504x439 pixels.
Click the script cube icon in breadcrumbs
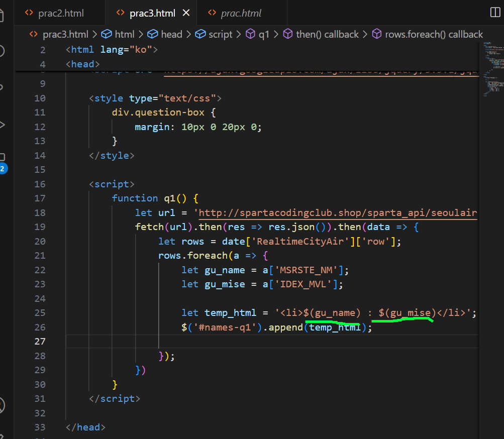coord(200,34)
